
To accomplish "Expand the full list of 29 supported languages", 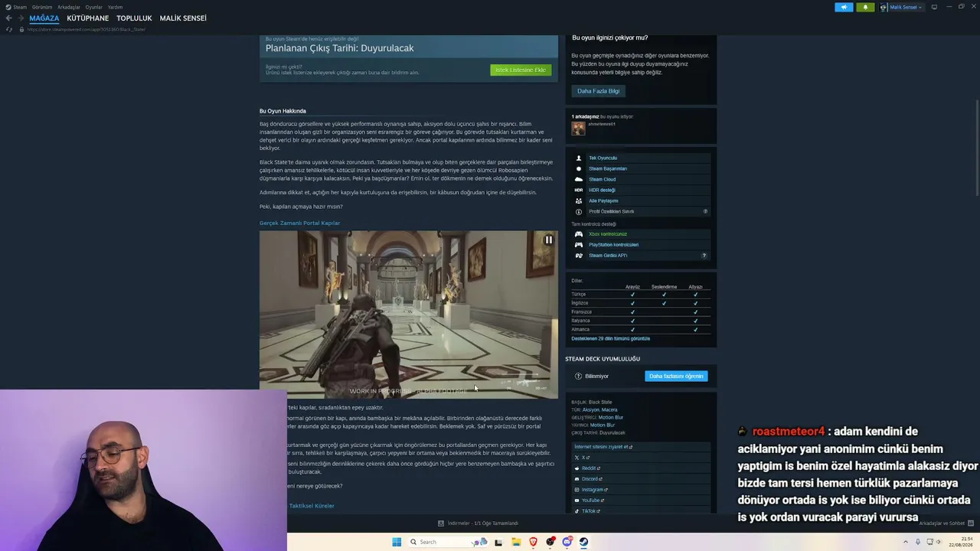I will pos(610,338).
